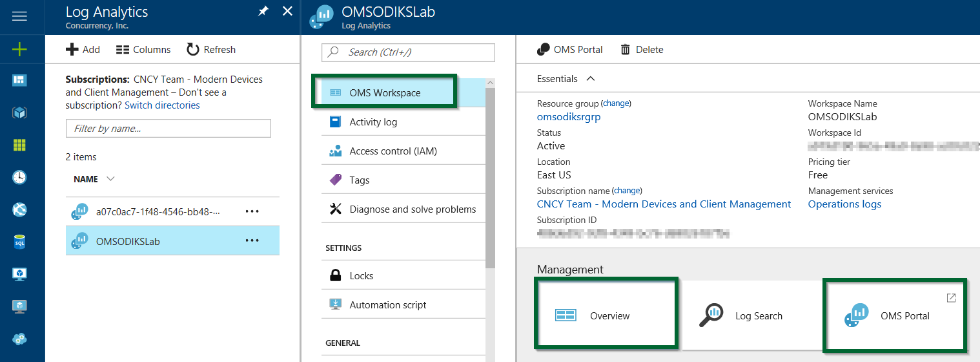Open Access control (IAM) menu item
Viewport: 980px width, 362px height.
[403, 151]
